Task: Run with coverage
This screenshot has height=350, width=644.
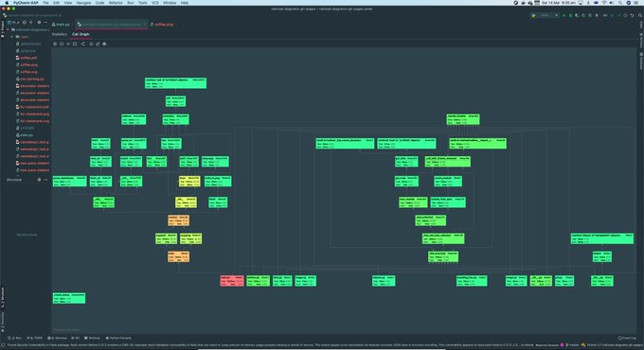Action: click(x=577, y=15)
